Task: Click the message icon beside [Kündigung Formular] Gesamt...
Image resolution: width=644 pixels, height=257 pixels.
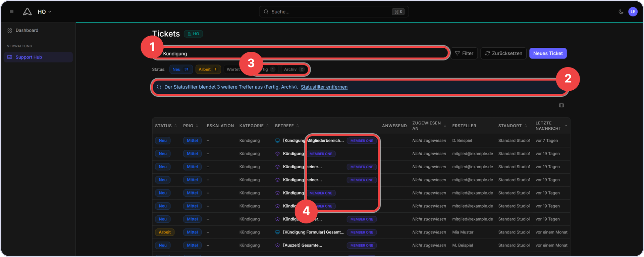Action: point(277,232)
